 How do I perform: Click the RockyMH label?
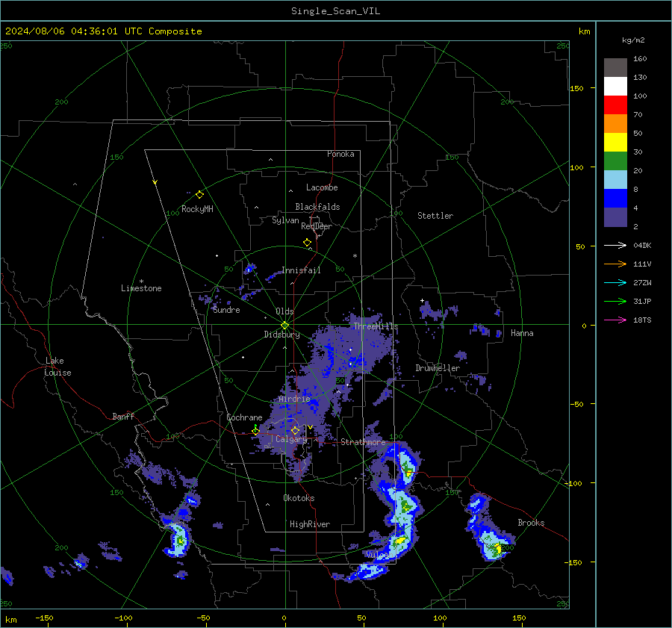coord(197,209)
